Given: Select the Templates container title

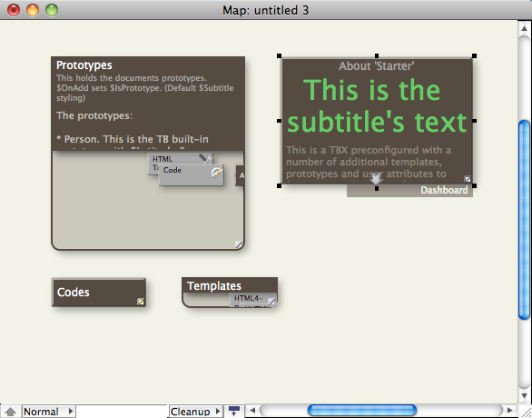Looking at the screenshot, I should pyautogui.click(x=214, y=286).
